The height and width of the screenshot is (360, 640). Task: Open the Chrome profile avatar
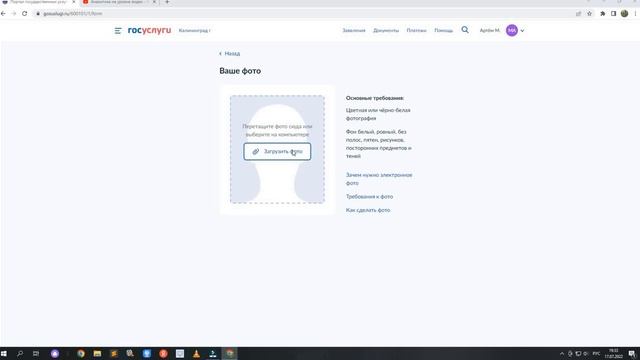[x=624, y=13]
